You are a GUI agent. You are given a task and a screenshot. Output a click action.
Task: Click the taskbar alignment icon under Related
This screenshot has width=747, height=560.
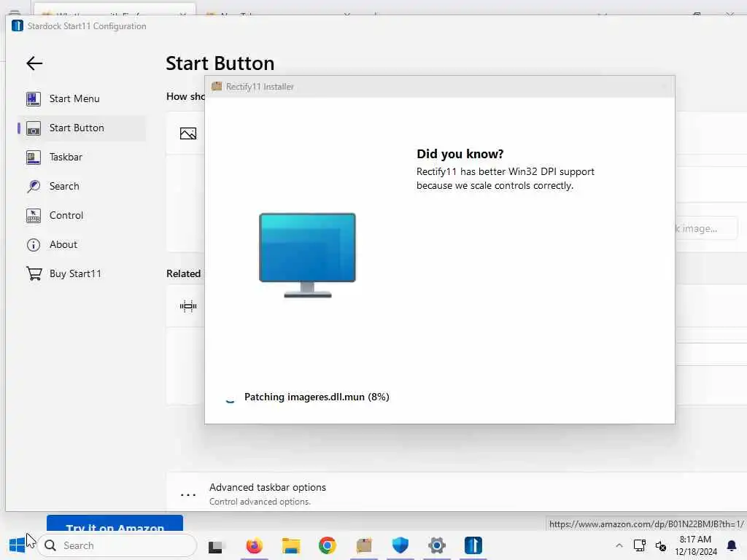coord(188,306)
